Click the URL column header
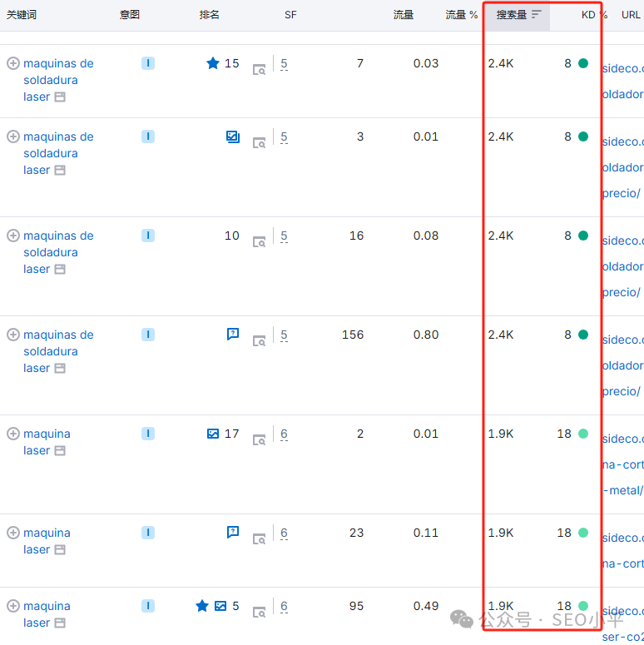The image size is (644, 645). (631, 15)
